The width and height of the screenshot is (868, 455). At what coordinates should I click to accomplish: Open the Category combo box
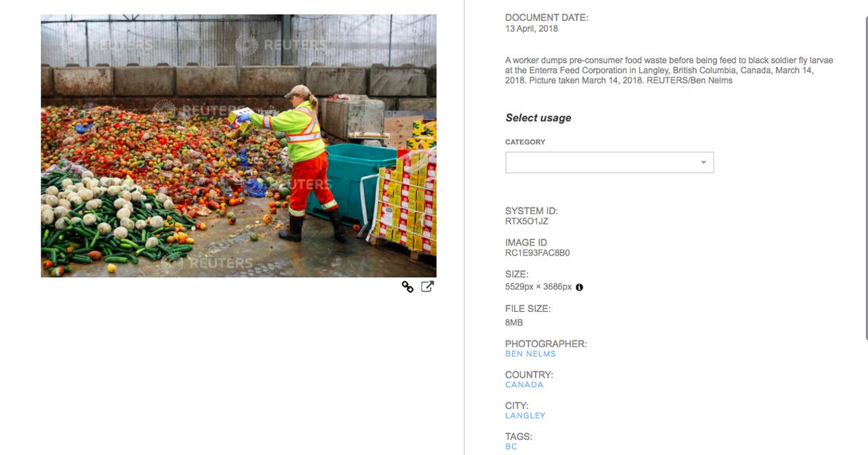point(609,162)
